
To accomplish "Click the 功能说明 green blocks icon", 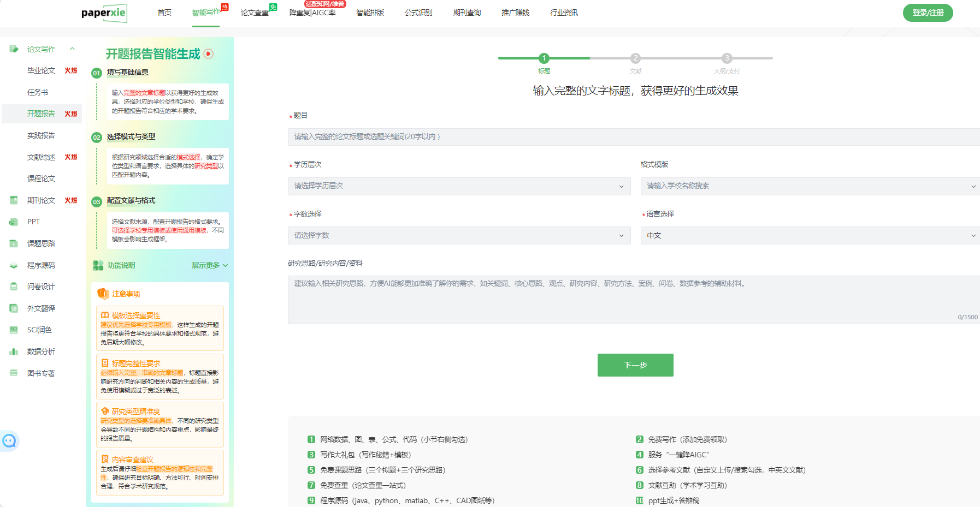I will pyautogui.click(x=98, y=265).
